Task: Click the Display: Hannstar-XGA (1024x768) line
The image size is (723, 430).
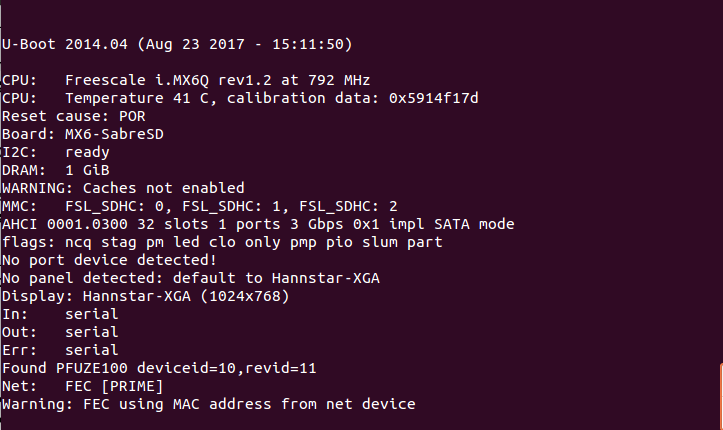Action: (145, 296)
